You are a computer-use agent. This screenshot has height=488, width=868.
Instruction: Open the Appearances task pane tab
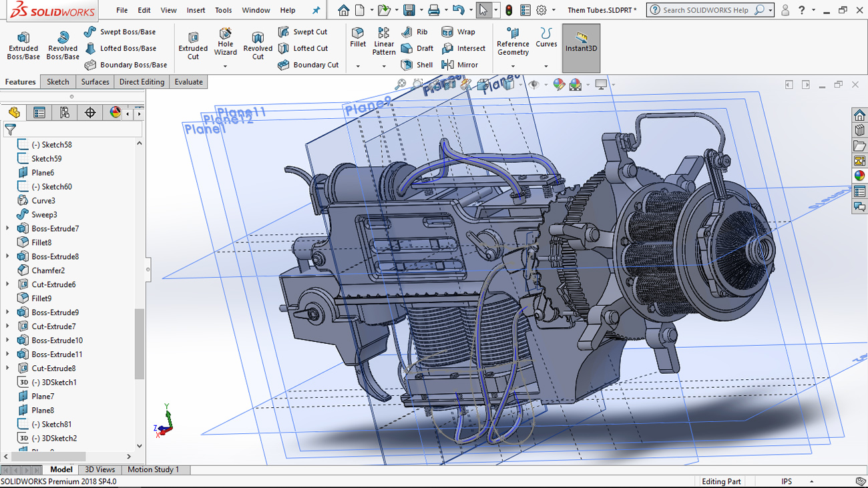point(859,176)
